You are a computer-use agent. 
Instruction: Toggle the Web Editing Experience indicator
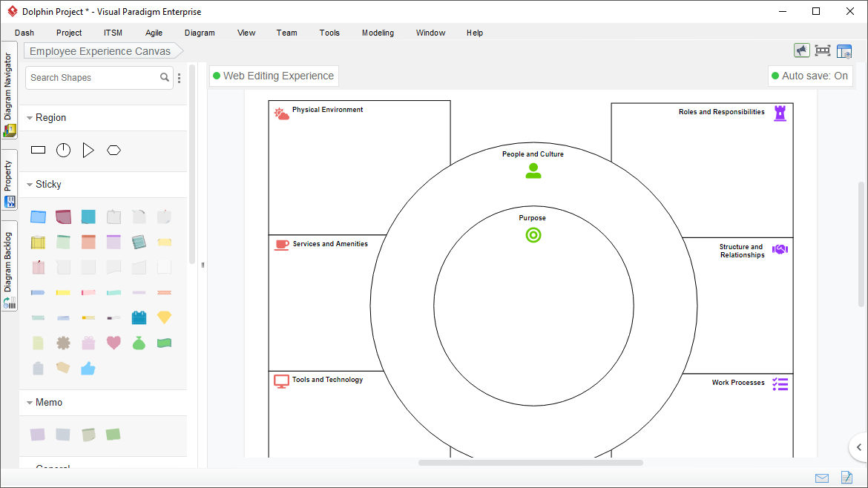pyautogui.click(x=274, y=76)
